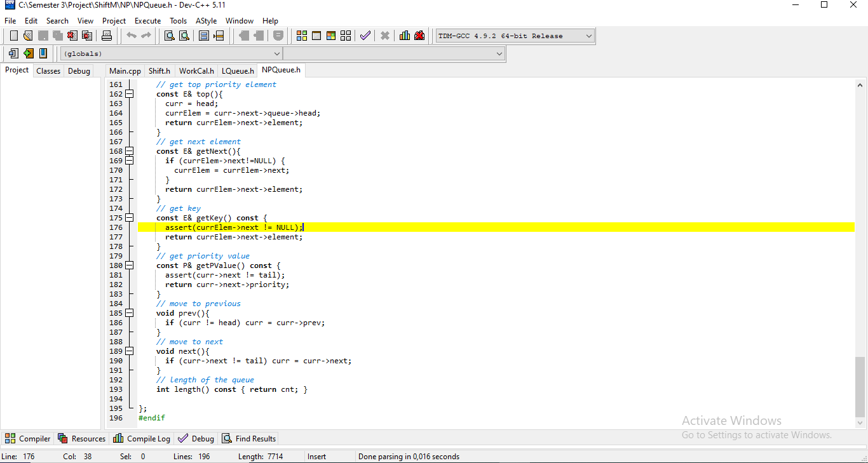Click the 'Insert' status bar indicator
Viewport: 868px width, 463px height.
[x=316, y=457]
